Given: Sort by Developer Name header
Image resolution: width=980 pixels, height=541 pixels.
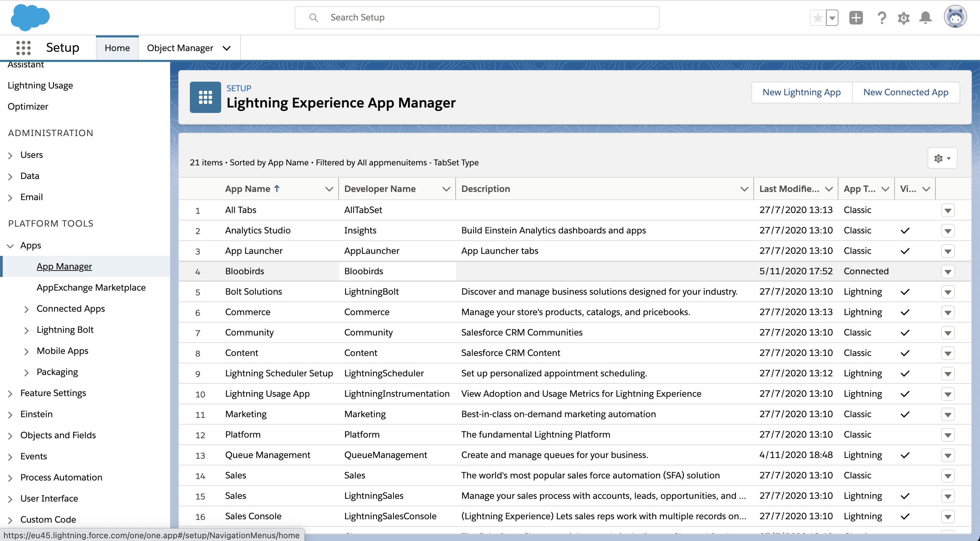Looking at the screenshot, I should coord(380,189).
